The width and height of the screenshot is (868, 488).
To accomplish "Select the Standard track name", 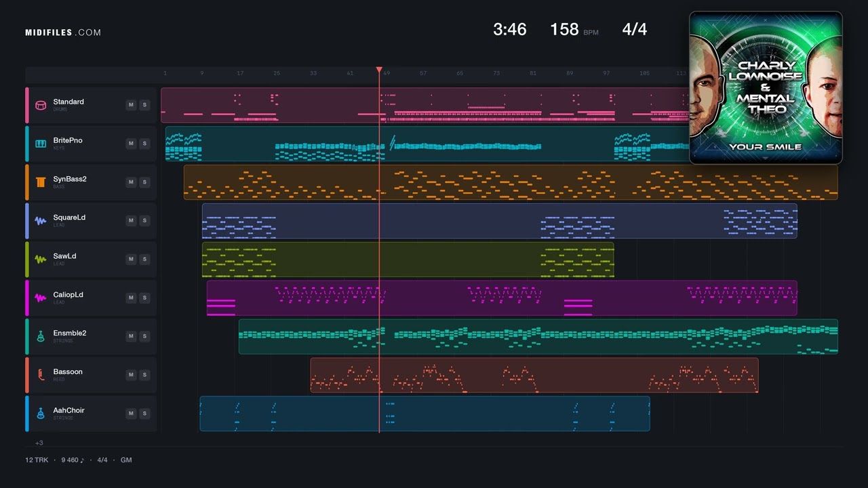I will (68, 102).
